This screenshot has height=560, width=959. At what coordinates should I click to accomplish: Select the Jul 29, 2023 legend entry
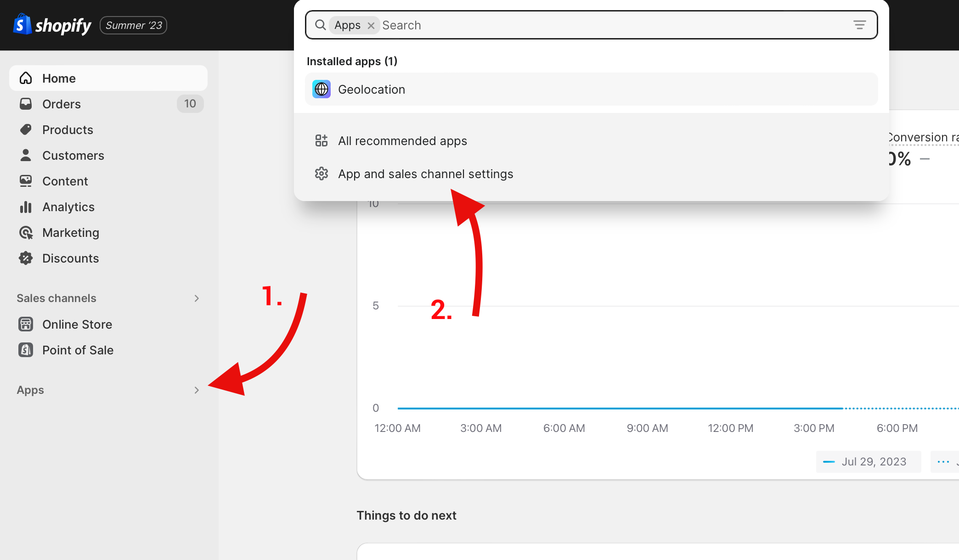pos(868,462)
